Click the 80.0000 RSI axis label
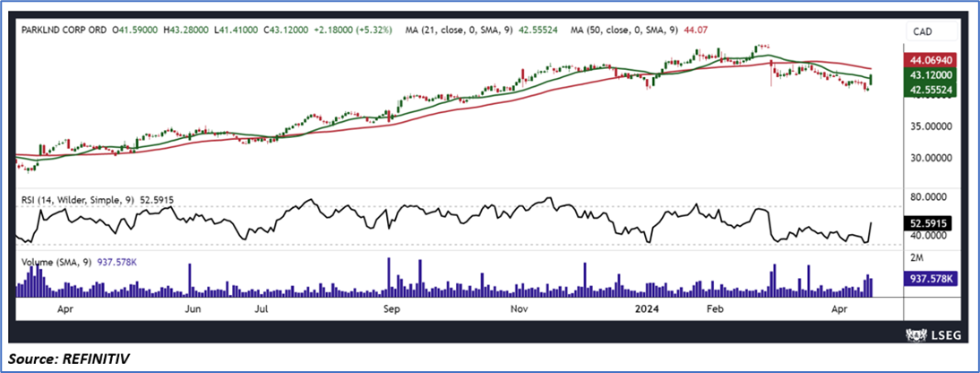The image size is (980, 373). coord(929,196)
